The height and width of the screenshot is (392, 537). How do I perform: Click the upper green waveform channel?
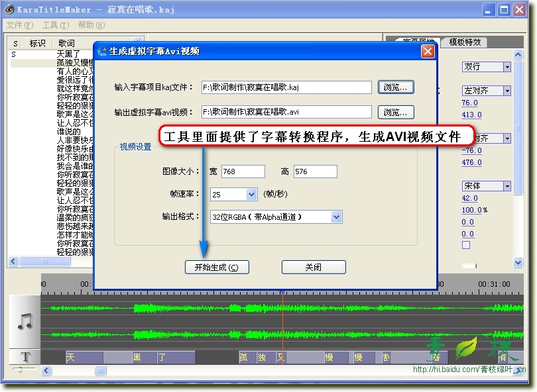click(282, 308)
